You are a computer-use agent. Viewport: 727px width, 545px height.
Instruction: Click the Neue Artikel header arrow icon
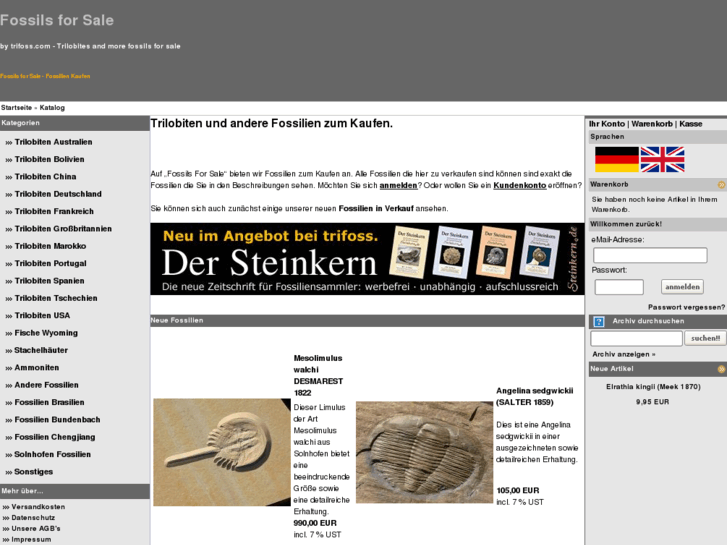coord(721,369)
